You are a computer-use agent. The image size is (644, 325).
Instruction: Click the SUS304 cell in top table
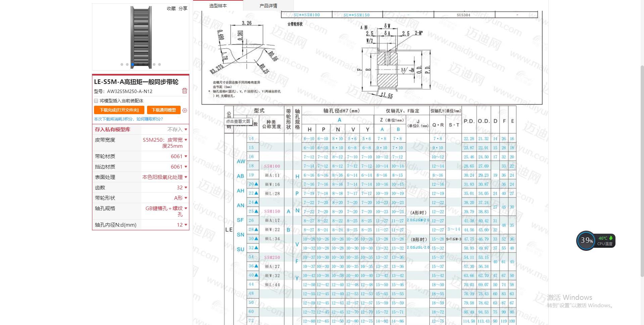[x=463, y=15]
